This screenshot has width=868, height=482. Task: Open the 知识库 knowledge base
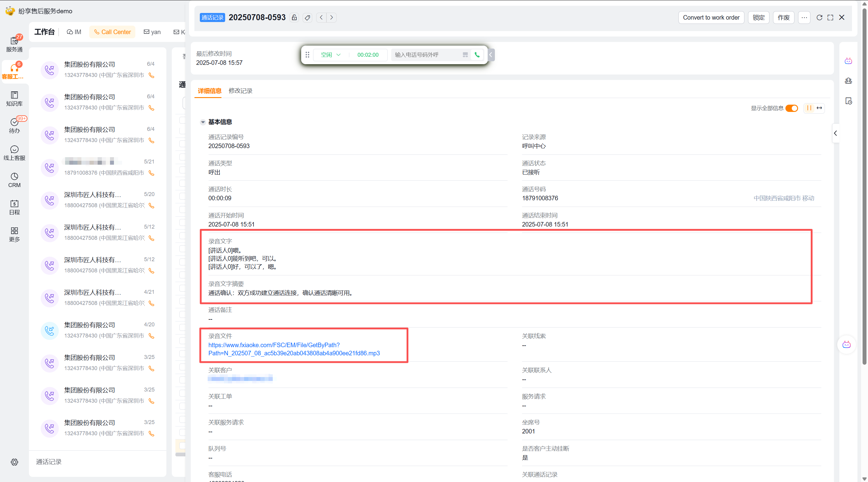[x=14, y=99]
